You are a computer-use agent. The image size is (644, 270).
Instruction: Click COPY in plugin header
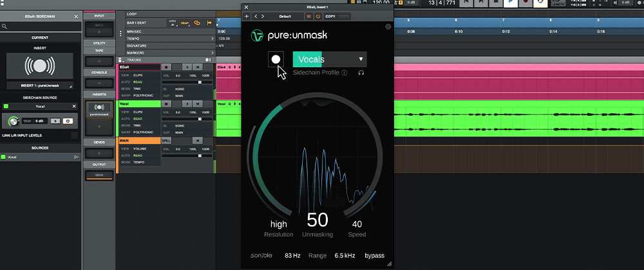(x=330, y=16)
